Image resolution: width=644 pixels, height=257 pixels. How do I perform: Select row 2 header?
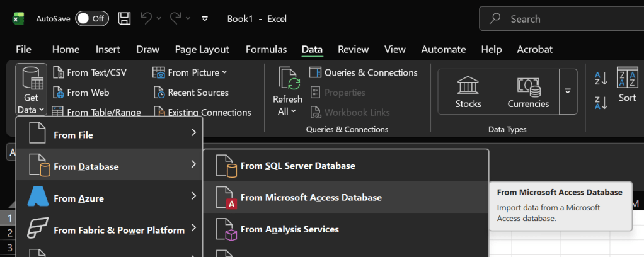coord(8,233)
